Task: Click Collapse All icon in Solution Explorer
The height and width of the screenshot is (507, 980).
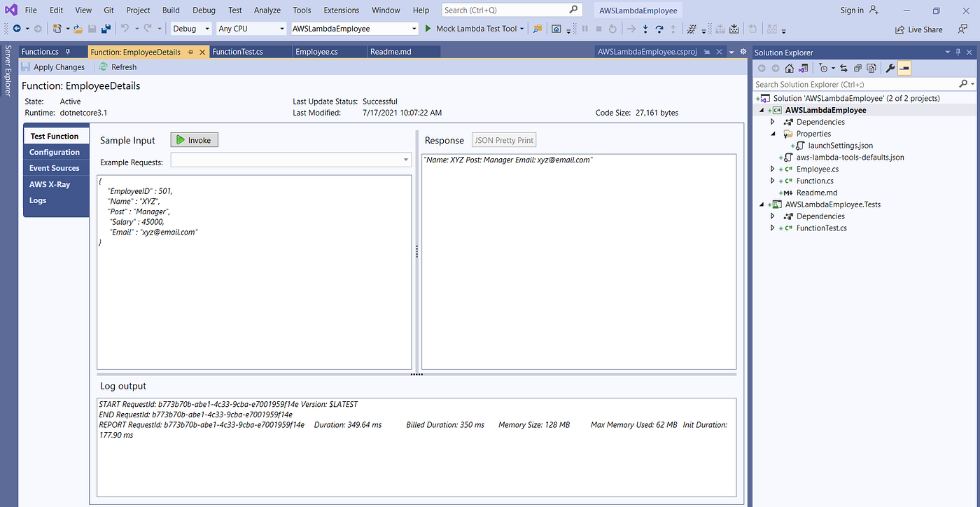Action: [x=857, y=68]
